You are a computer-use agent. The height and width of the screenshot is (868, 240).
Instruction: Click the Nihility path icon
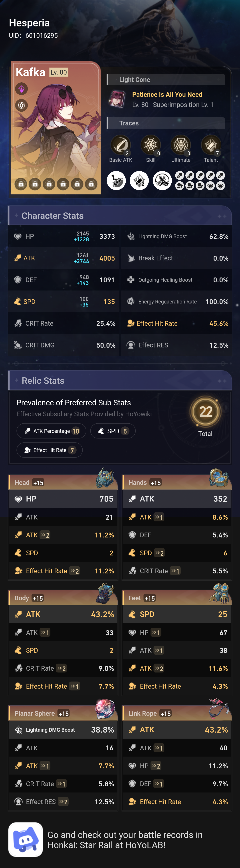21,105
